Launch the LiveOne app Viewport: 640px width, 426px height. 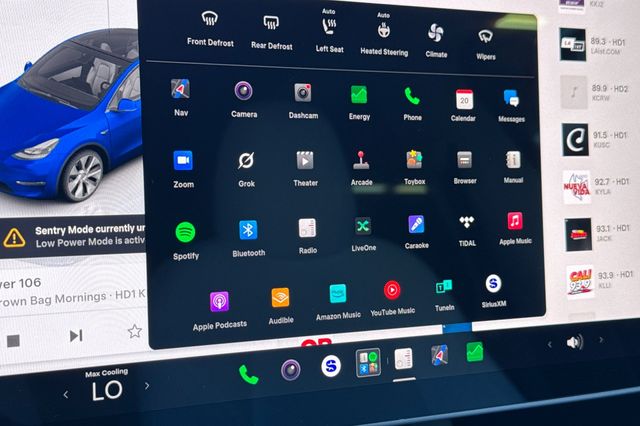point(363,226)
